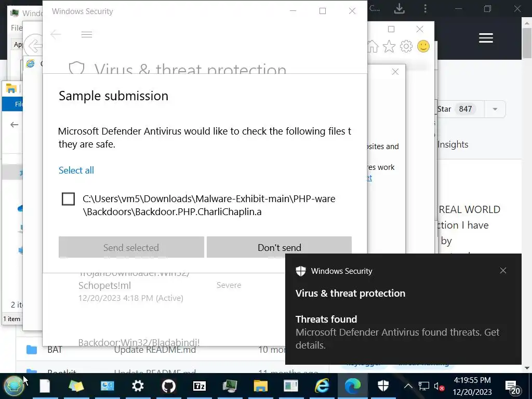This screenshot has height=399, width=532.
Task: Open the GitHub Insights tab
Action: 453,144
